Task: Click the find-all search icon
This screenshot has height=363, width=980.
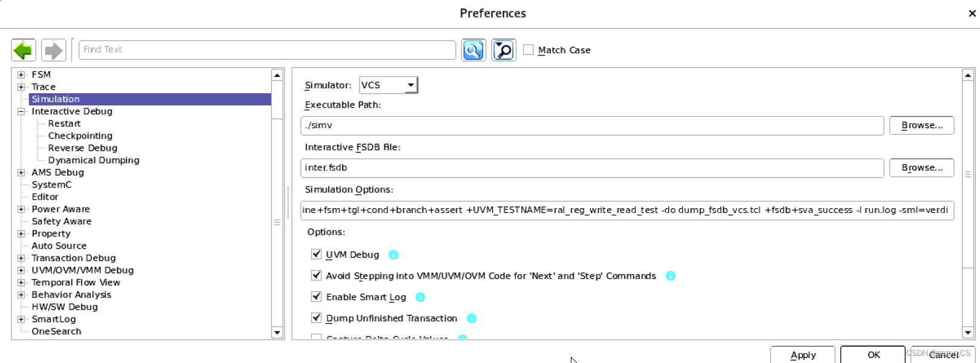Action: 473,50
